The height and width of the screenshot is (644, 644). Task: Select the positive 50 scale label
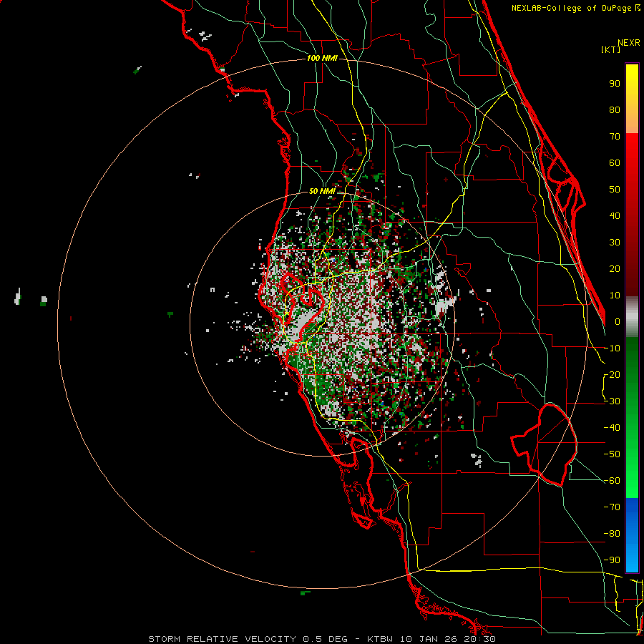pos(615,190)
